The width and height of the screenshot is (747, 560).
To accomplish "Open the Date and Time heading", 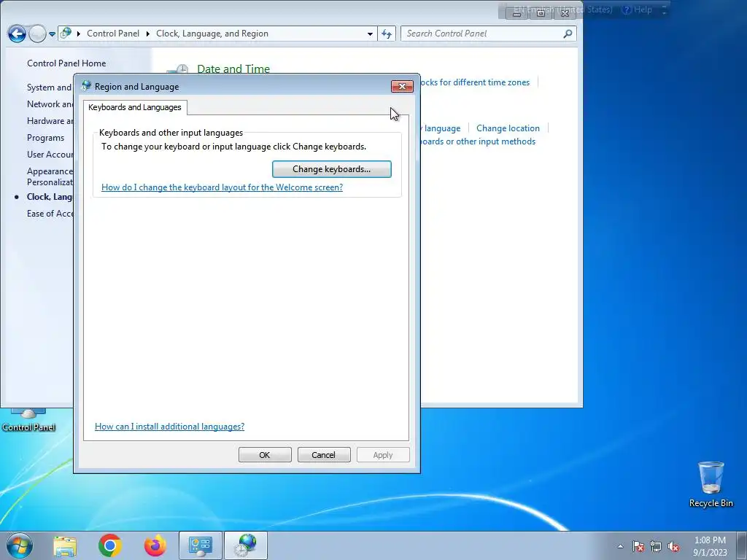I will [233, 69].
